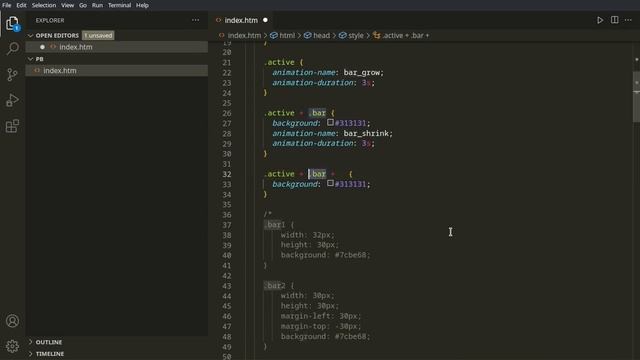This screenshot has height=360, width=640.
Task: Click '.active + .bar +' breadcrumb item
Action: [406, 36]
